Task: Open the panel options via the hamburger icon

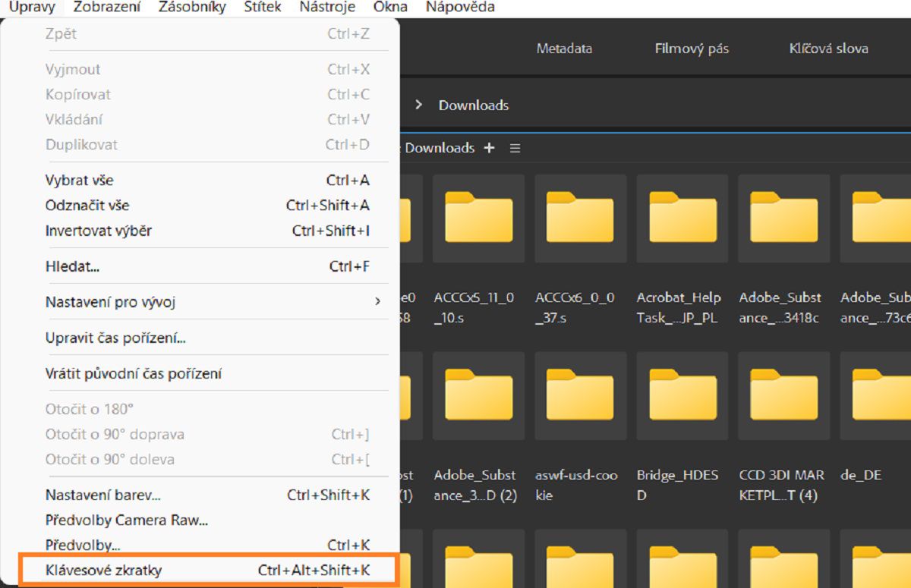Action: coord(515,148)
